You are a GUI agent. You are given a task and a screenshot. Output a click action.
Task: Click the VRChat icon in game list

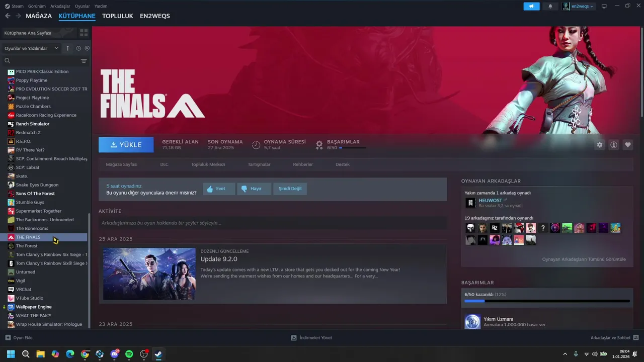pos(11,290)
